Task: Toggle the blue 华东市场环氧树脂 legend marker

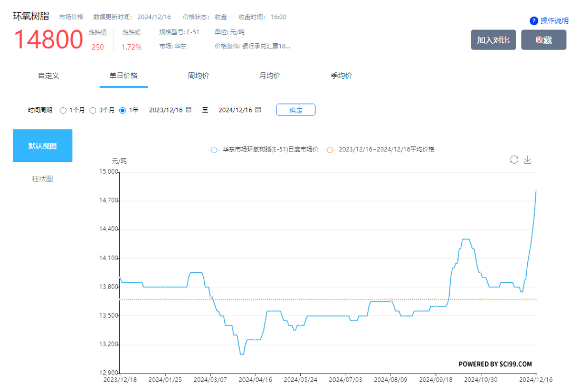Action: coord(214,150)
